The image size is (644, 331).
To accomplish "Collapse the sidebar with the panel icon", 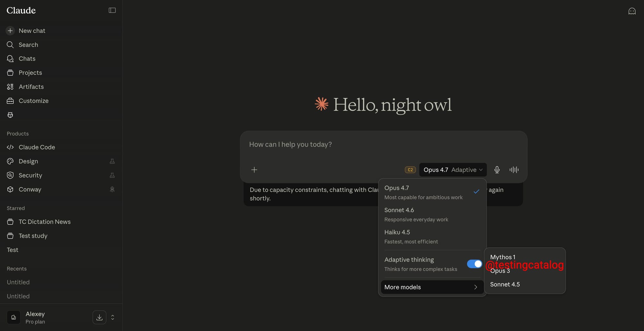I will tap(112, 10).
